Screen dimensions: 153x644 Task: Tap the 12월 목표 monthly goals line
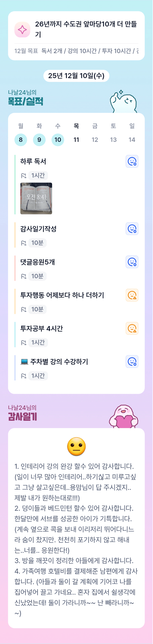click(x=76, y=51)
